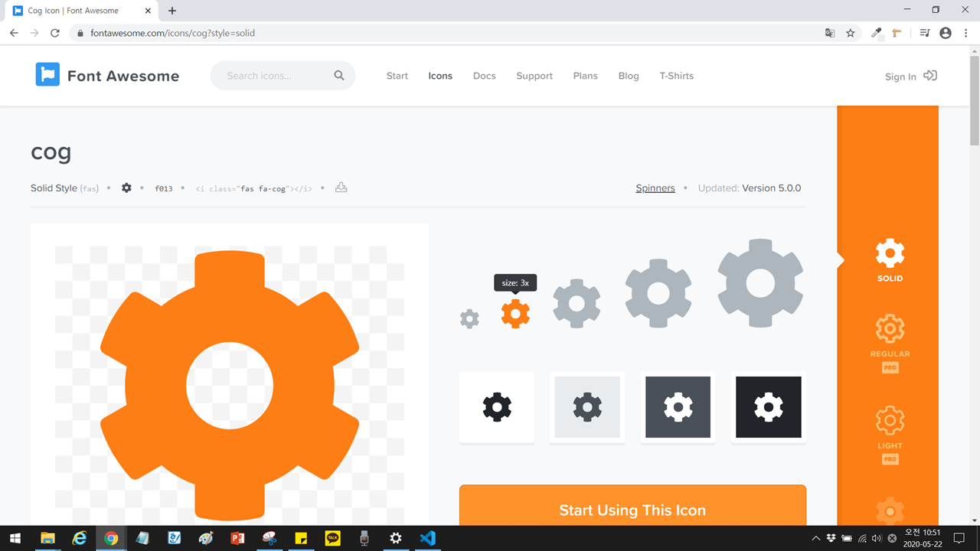This screenshot has width=980, height=551.
Task: Click the Font Awesome wordmark
Action: click(123, 76)
